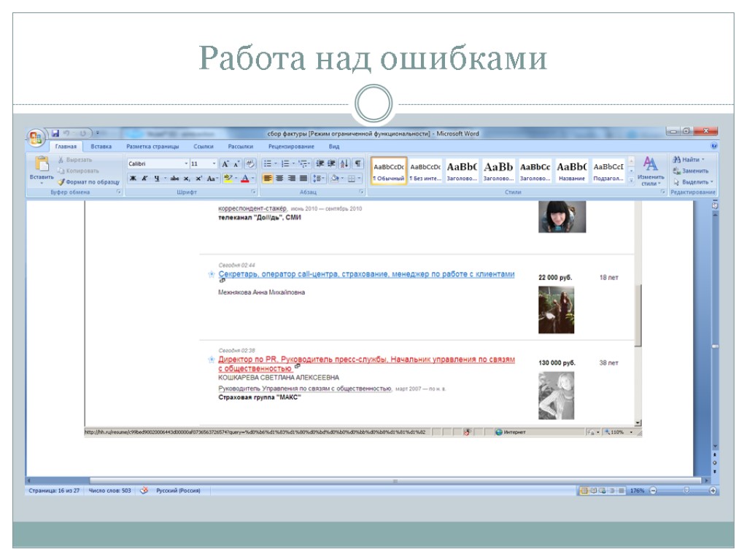Open the bullets list dropdown
This screenshot has width=747, height=560.
(275, 164)
